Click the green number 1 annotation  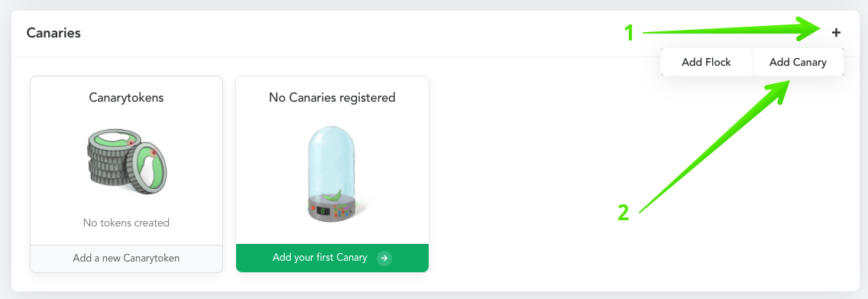(629, 33)
